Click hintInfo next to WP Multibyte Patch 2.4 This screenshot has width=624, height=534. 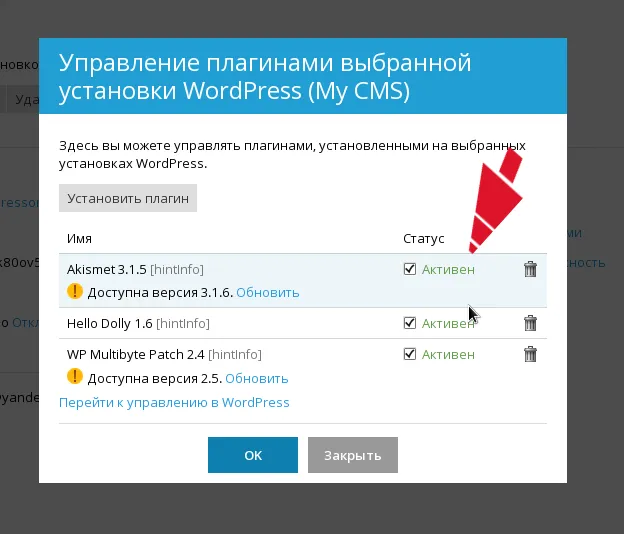coord(235,354)
